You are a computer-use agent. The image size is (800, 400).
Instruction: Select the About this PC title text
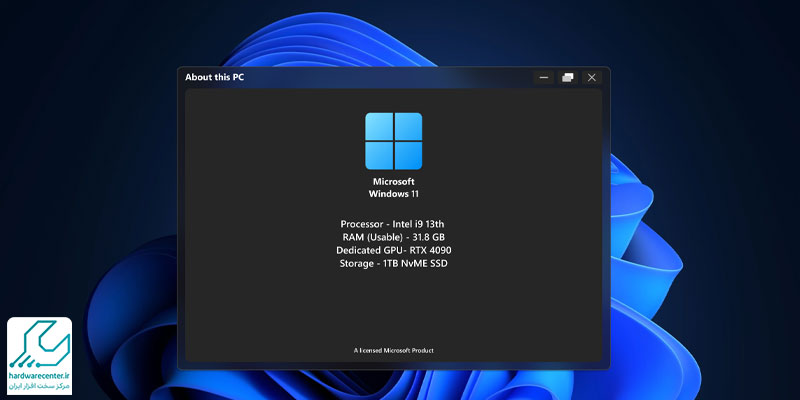point(215,78)
